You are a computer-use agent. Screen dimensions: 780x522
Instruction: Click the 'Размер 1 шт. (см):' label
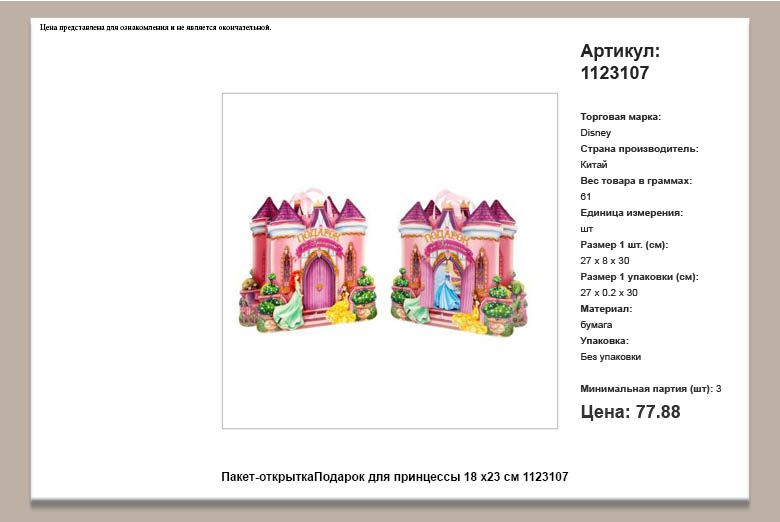point(624,245)
